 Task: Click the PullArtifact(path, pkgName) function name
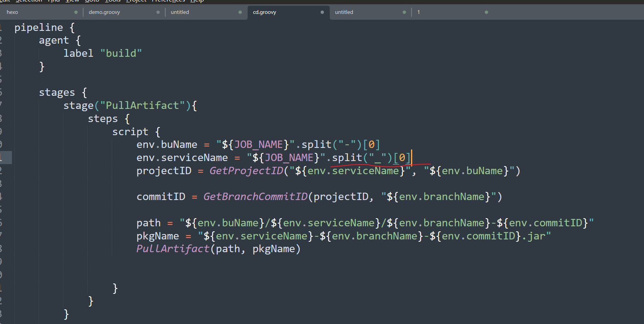click(173, 249)
